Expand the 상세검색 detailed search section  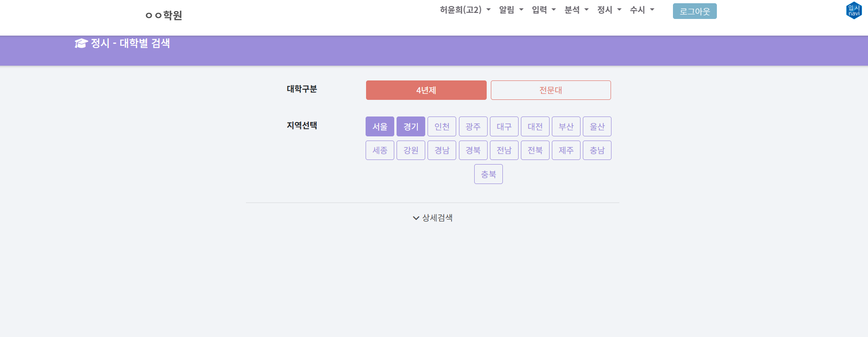(x=433, y=218)
